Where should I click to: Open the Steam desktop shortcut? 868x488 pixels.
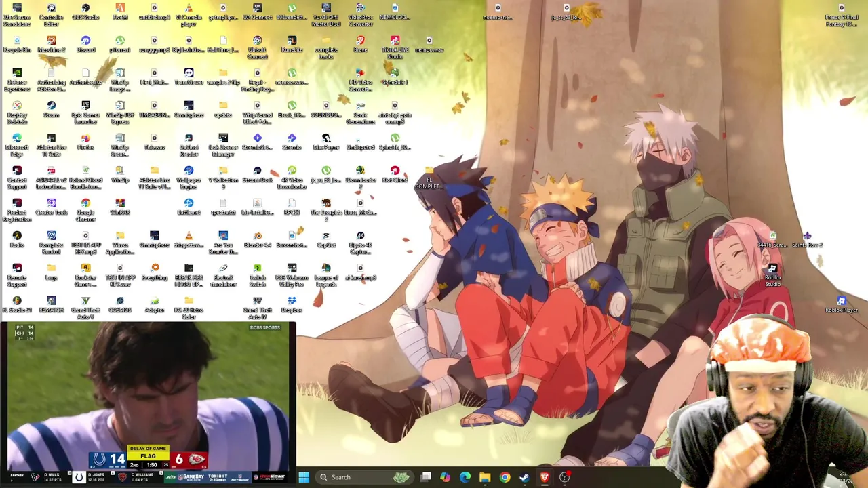coord(52,110)
